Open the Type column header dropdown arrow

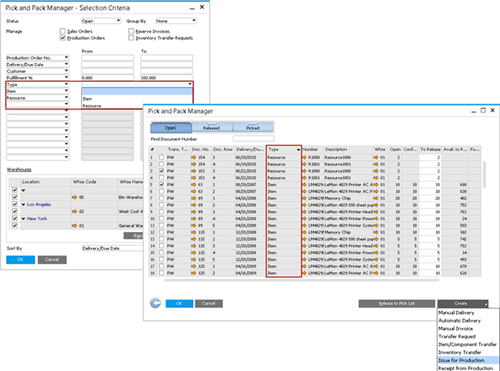click(298, 150)
